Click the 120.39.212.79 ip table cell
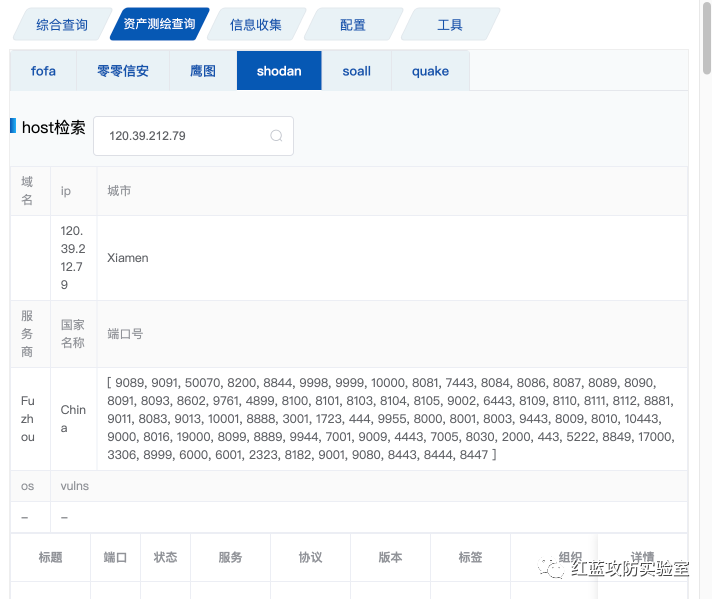The width and height of the screenshot is (712, 599). coord(73,258)
